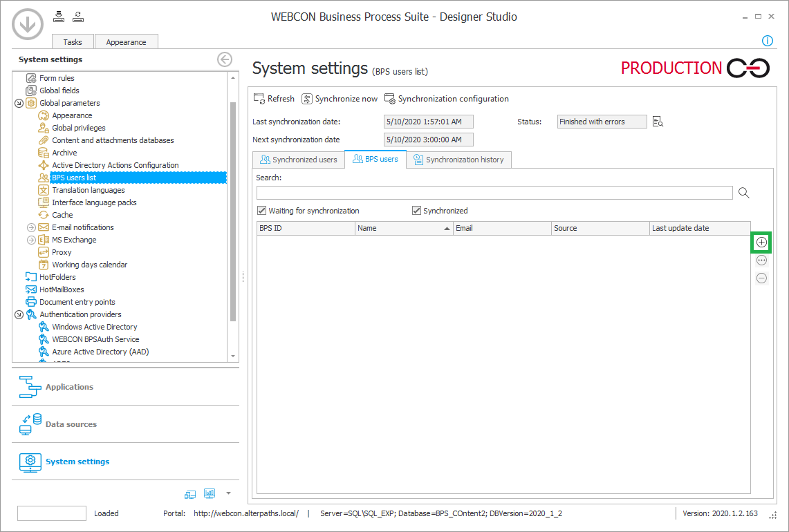Open status details icon beside Finished with errors
The image size is (789, 532).
[x=657, y=121]
